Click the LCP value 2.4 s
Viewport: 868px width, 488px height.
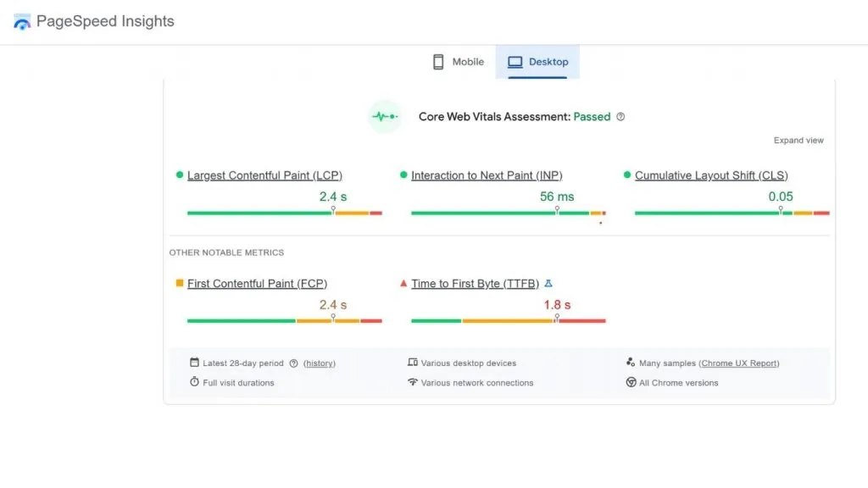tap(333, 197)
